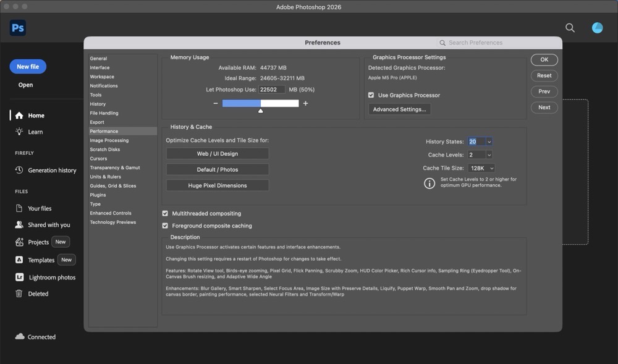618x364 pixels.
Task: Uncheck Foreground composite caching
Action: pos(165,226)
